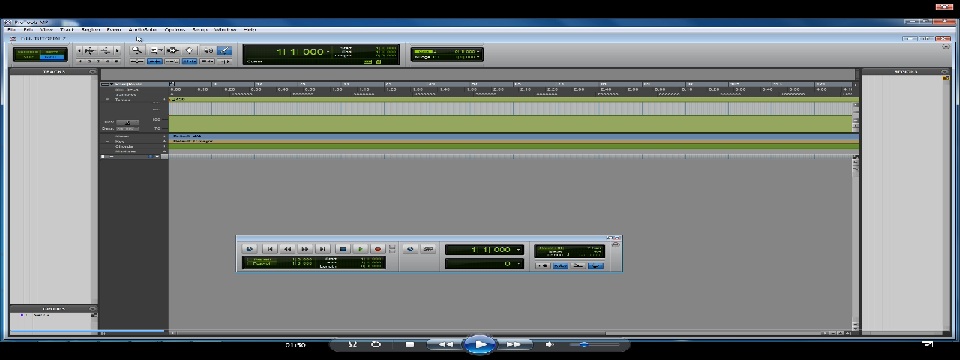Click red Record in Transport window
The image size is (960, 360).
point(378,249)
